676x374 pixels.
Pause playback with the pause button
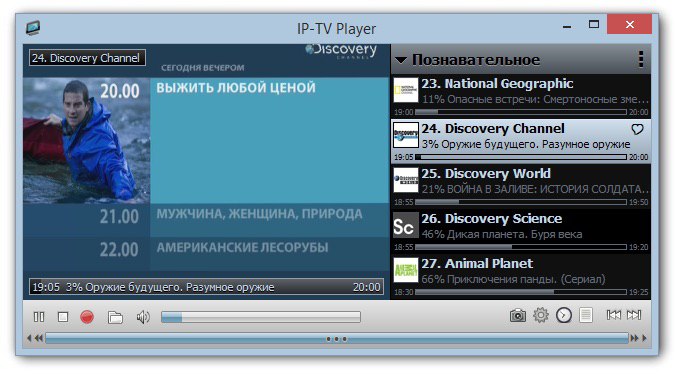tap(39, 317)
